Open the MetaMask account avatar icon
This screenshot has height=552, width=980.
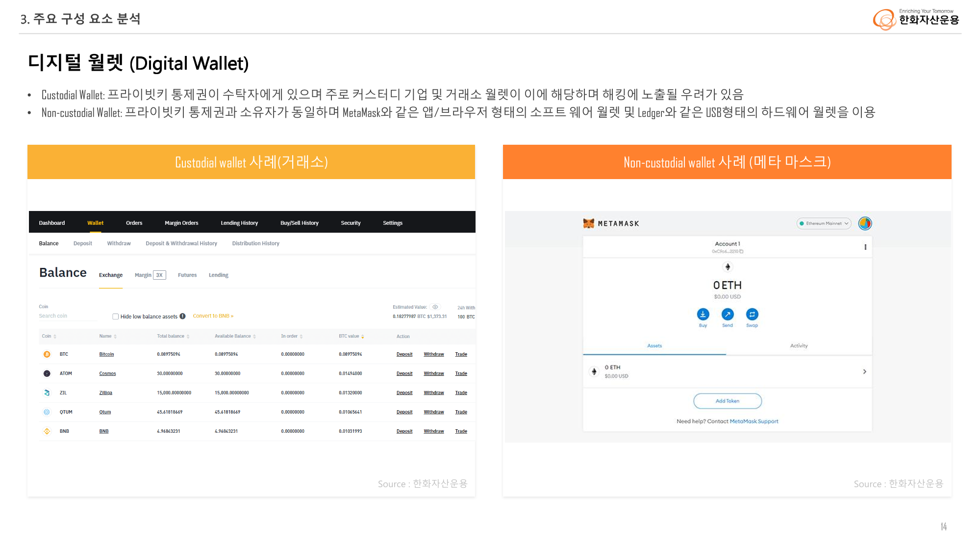click(x=865, y=223)
